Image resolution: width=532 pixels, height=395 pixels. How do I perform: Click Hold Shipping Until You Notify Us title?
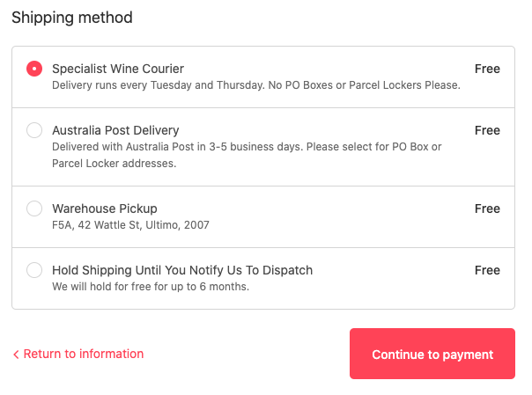pos(182,270)
